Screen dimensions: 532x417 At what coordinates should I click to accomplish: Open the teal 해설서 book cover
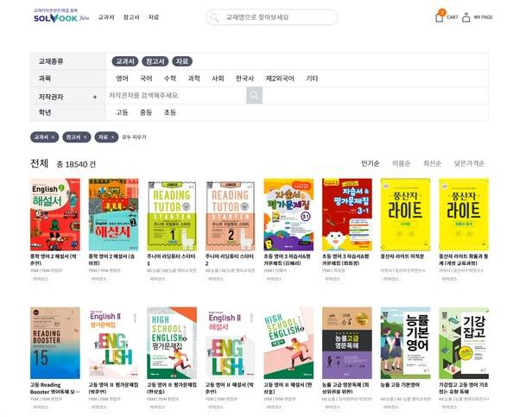pos(113,214)
